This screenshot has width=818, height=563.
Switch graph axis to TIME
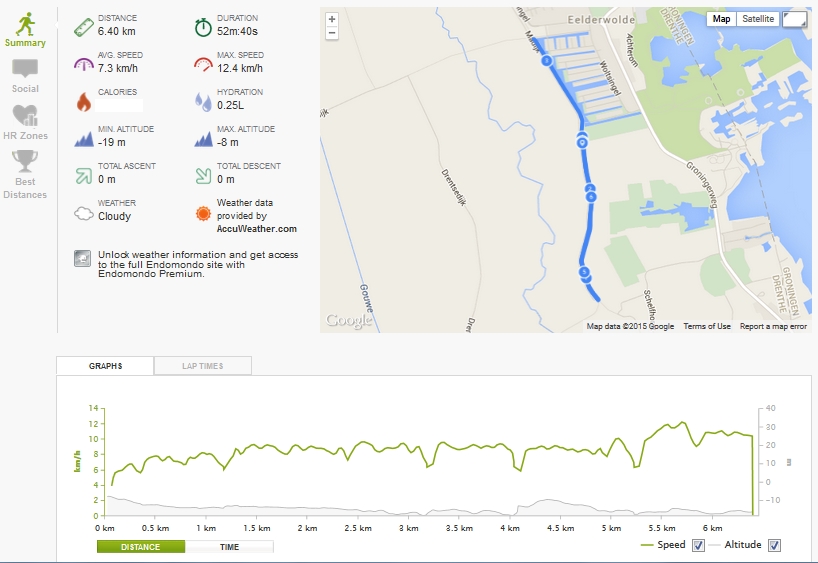[229, 547]
